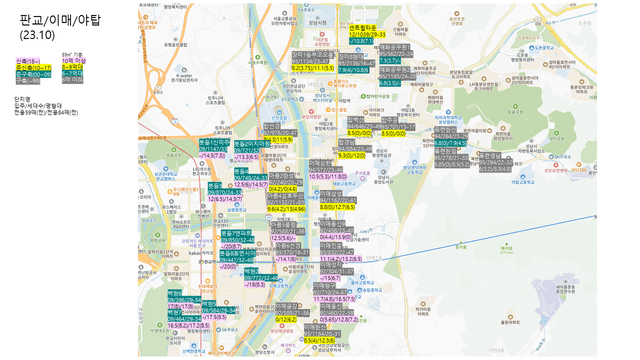Image resolution: width=640 pixels, height=360 pixels.
Task: Click the 백현2 complex label
Action: 251,271
